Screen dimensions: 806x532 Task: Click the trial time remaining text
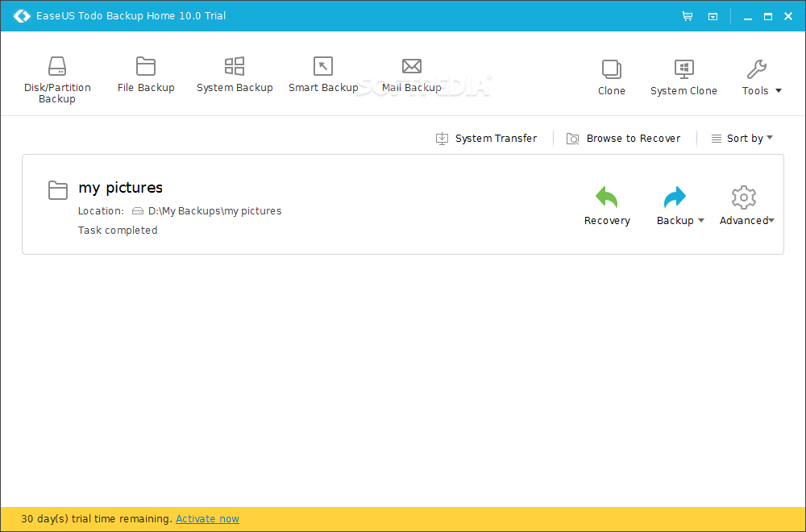click(97, 518)
